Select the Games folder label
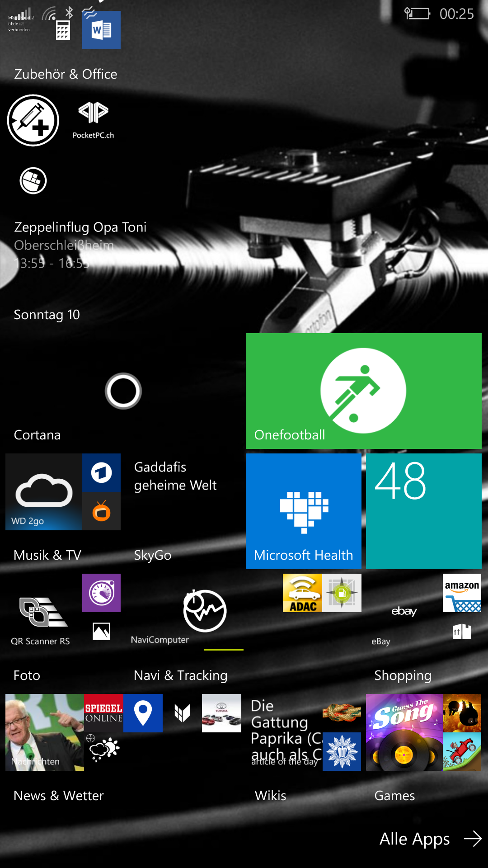The width and height of the screenshot is (488, 868). tap(394, 796)
